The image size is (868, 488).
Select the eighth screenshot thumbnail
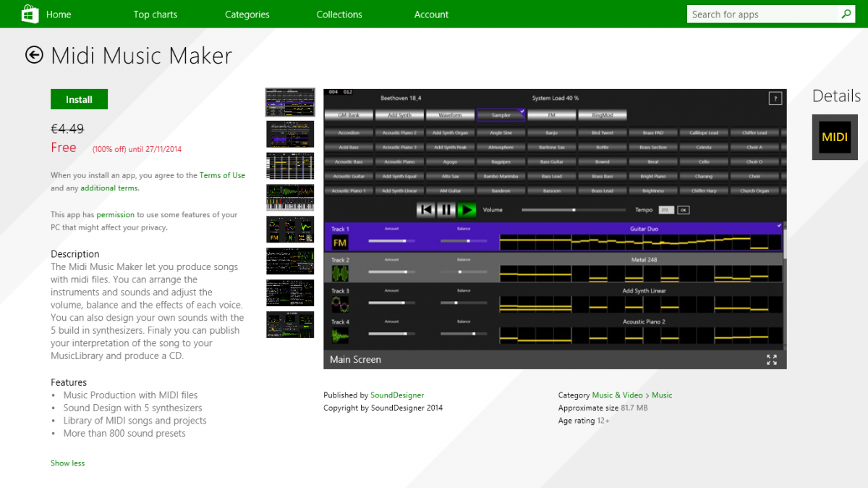(x=290, y=325)
